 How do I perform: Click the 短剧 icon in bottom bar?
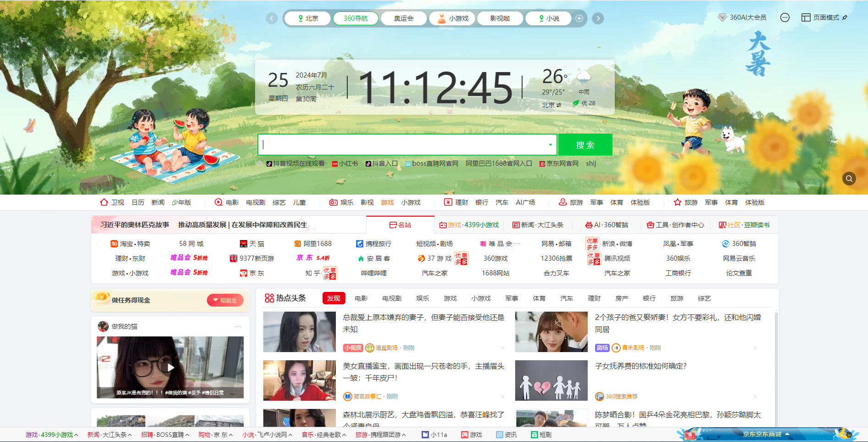pyautogui.click(x=534, y=435)
